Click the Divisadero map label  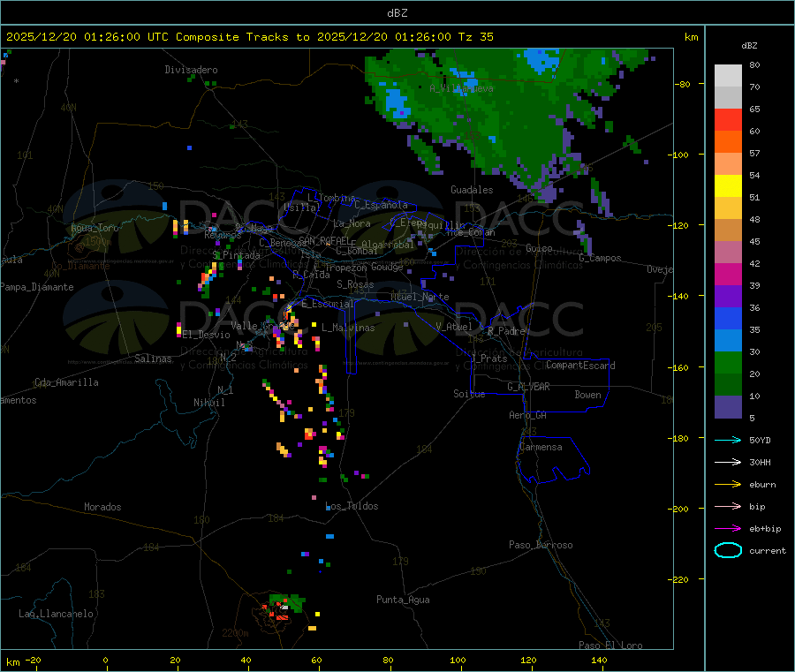191,70
